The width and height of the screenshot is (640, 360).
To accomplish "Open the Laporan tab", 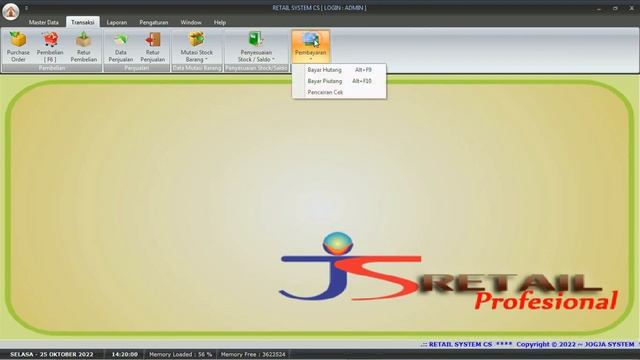I will [117, 22].
